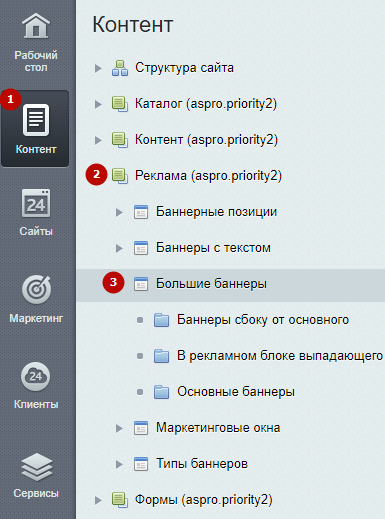Open the Маркетинг target icon
Viewport: 385px width, 519px height.
(36, 290)
